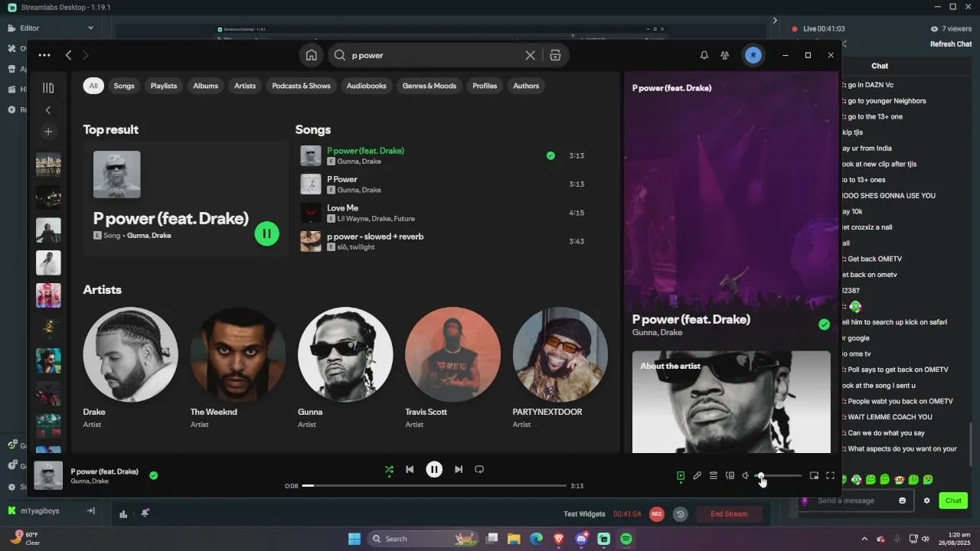This screenshot has width=980, height=551.
Task: Open 'Gunna, Drake' link in Now Playing panel
Action: tap(657, 332)
